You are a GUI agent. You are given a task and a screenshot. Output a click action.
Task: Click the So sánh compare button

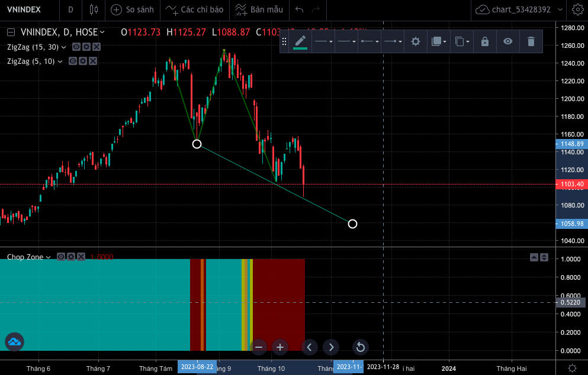pyautogui.click(x=133, y=9)
